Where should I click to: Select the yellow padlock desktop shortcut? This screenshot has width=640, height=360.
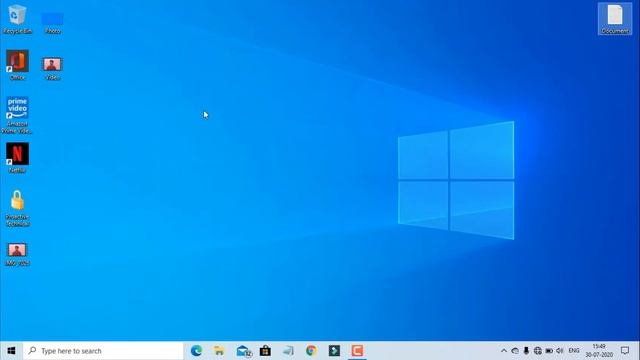pos(17,208)
